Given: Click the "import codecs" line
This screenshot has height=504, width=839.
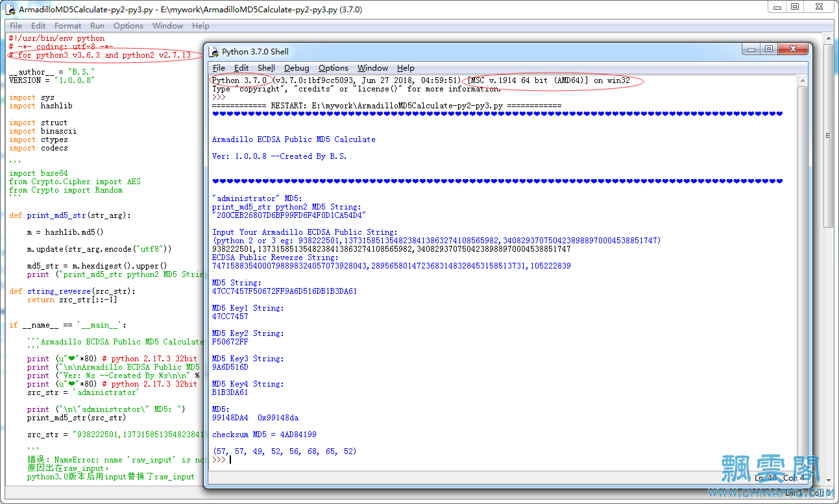Looking at the screenshot, I should click(x=38, y=148).
